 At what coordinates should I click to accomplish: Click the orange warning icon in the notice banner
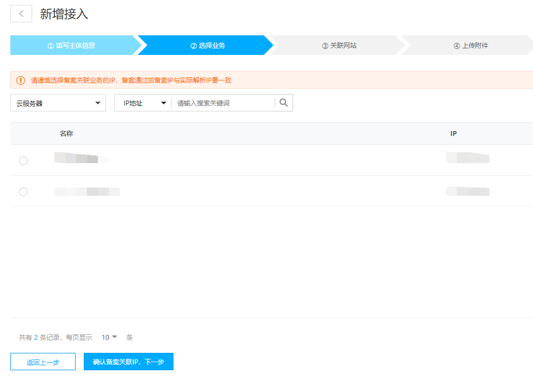pyautogui.click(x=21, y=80)
